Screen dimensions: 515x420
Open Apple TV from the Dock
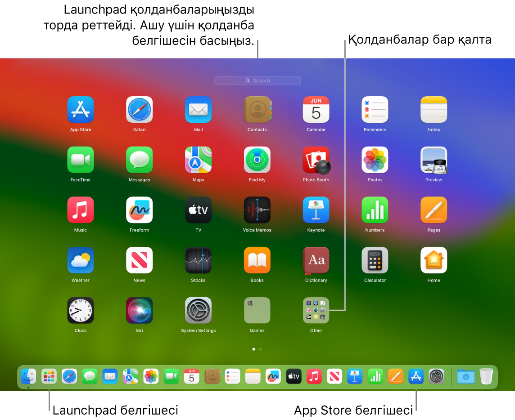point(294,376)
